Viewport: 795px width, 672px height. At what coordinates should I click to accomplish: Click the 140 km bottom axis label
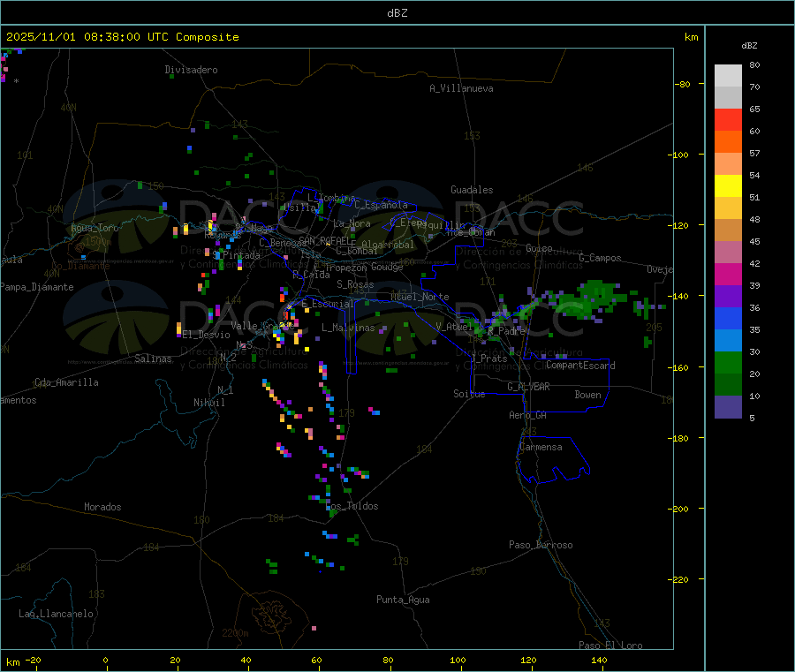pyautogui.click(x=599, y=660)
